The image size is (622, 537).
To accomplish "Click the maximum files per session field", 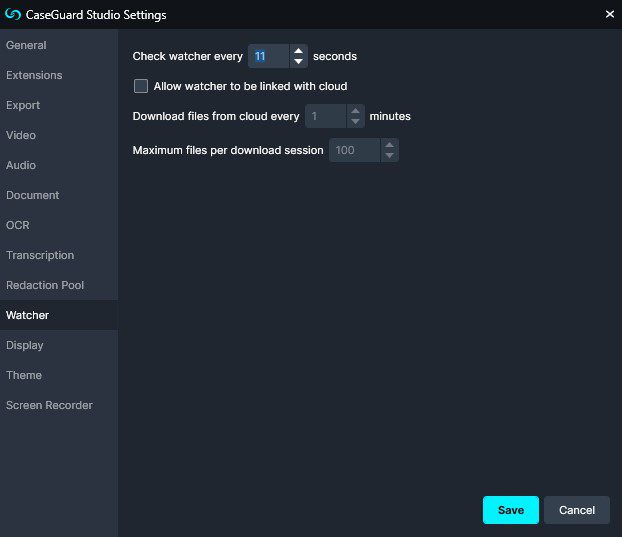I will pyautogui.click(x=355, y=150).
